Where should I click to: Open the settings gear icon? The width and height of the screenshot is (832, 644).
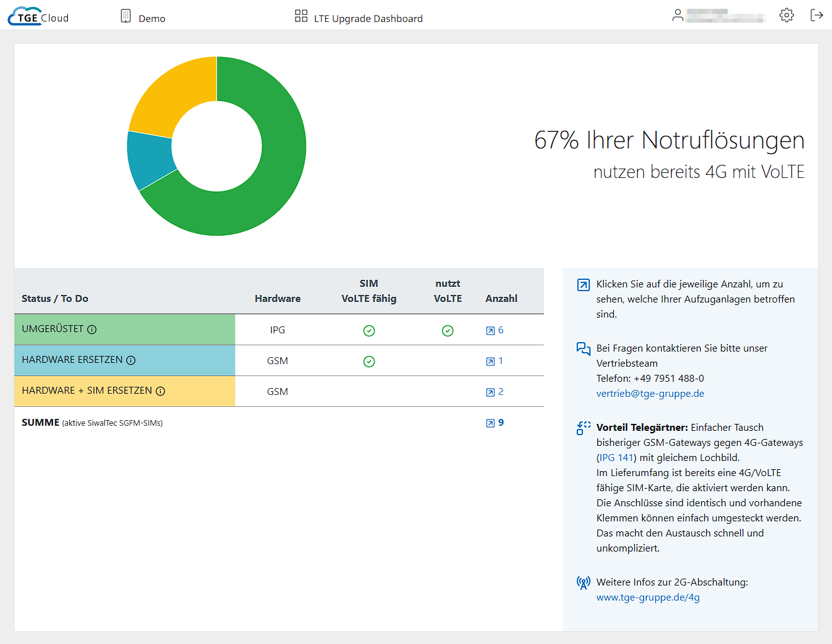[x=786, y=15]
